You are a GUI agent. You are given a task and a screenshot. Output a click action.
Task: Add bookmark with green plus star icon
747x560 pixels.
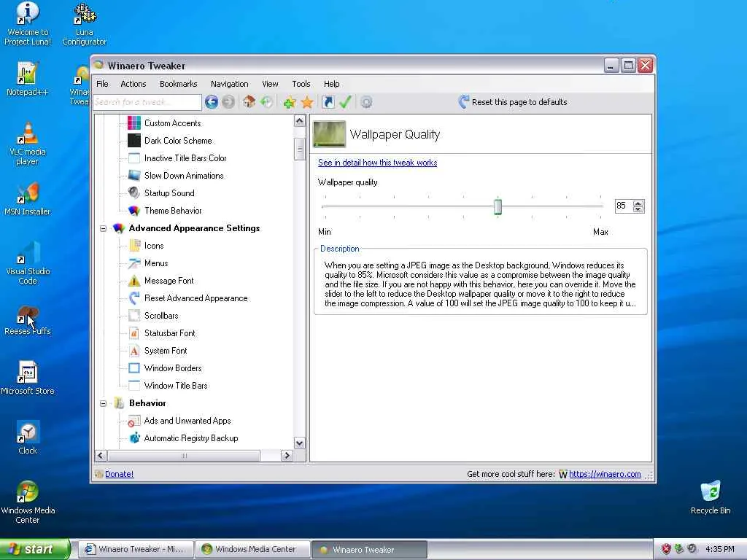(x=289, y=102)
